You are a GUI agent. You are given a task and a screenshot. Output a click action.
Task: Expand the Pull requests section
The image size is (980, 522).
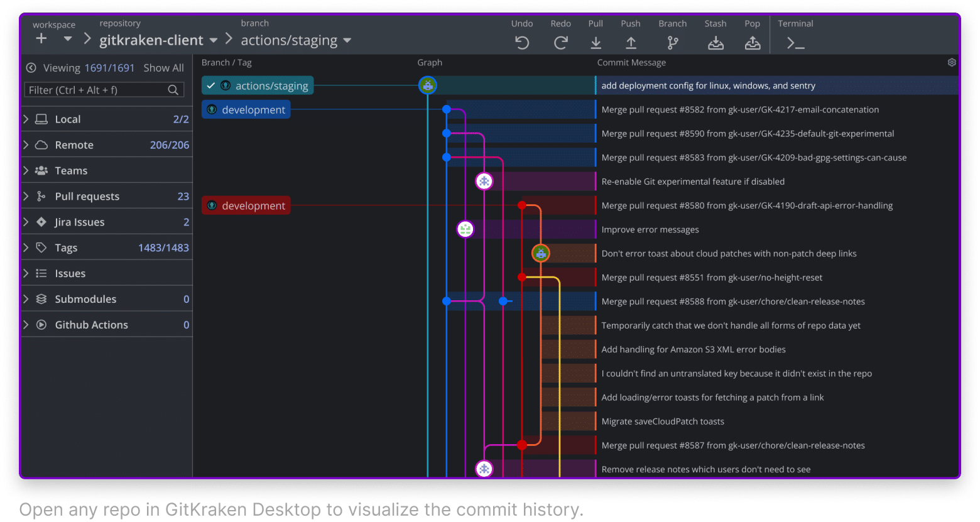point(26,197)
